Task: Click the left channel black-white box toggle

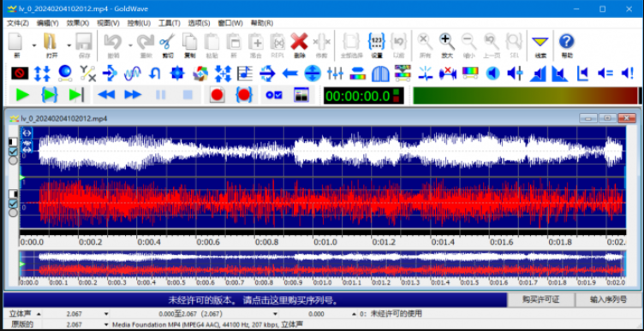Action: click(13, 141)
